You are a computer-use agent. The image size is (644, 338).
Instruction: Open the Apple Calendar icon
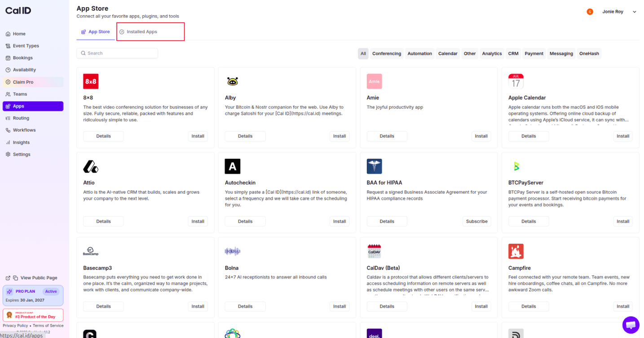(x=516, y=81)
